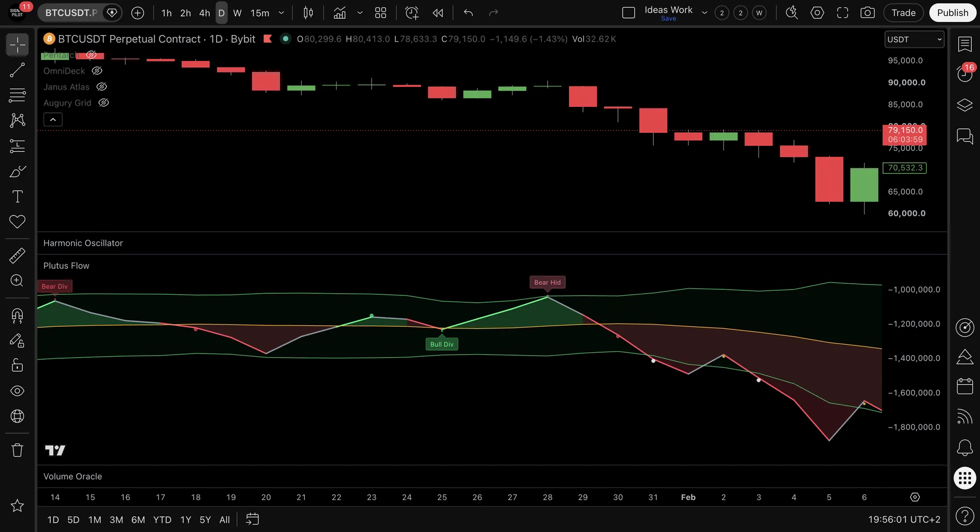Screen dimensions: 980x532
Task: Open time axis settings gear
Action: tap(914, 497)
